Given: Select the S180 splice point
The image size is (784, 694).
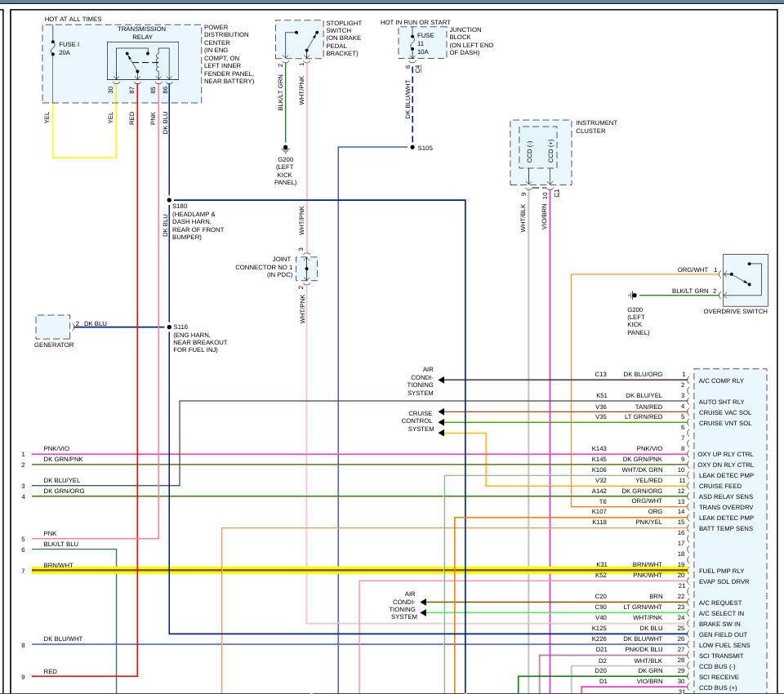Looking at the screenshot, I should [x=169, y=199].
